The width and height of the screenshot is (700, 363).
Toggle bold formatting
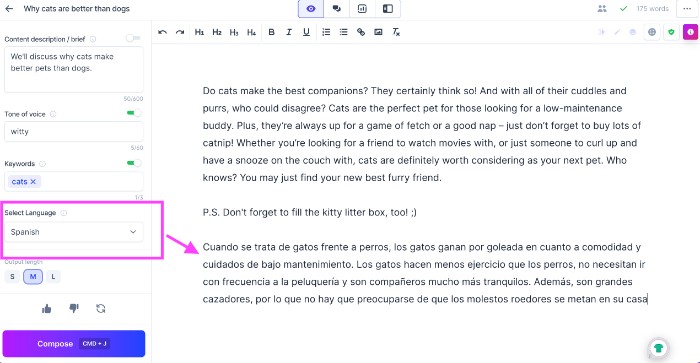coord(271,32)
